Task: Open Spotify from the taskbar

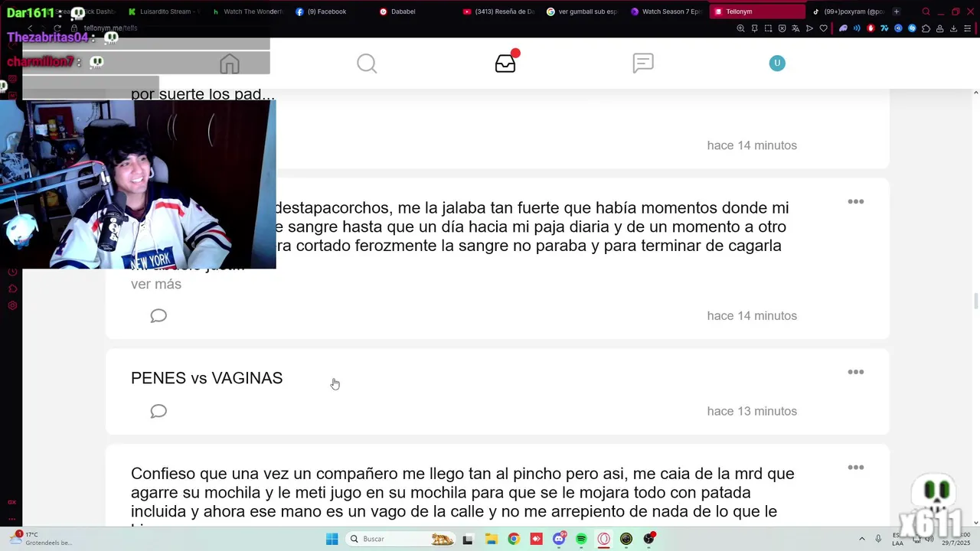Action: point(581,539)
